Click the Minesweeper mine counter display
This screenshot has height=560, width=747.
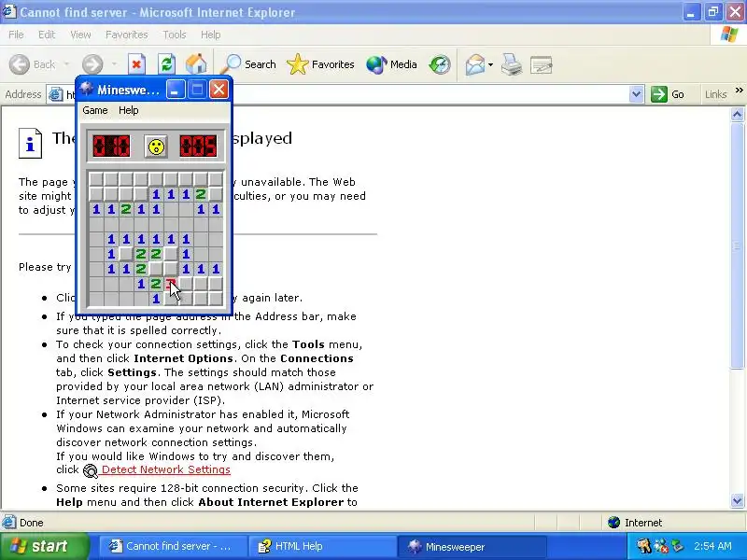tap(111, 147)
